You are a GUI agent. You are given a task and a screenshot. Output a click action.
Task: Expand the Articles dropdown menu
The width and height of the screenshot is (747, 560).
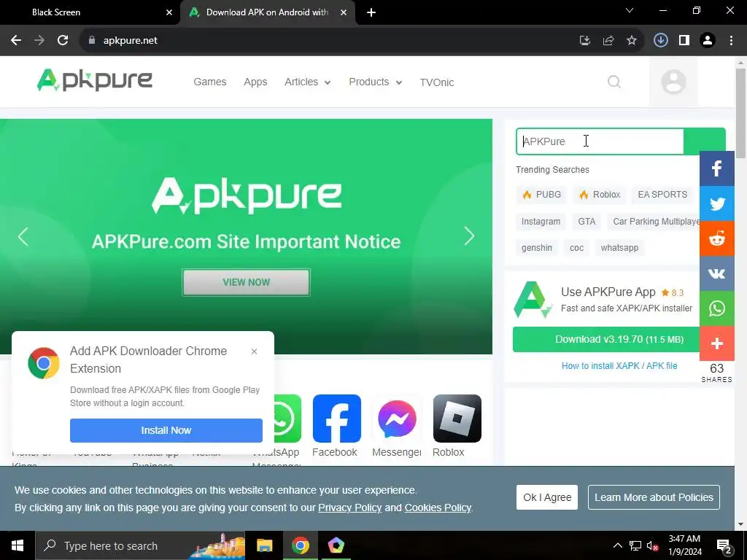click(x=307, y=82)
